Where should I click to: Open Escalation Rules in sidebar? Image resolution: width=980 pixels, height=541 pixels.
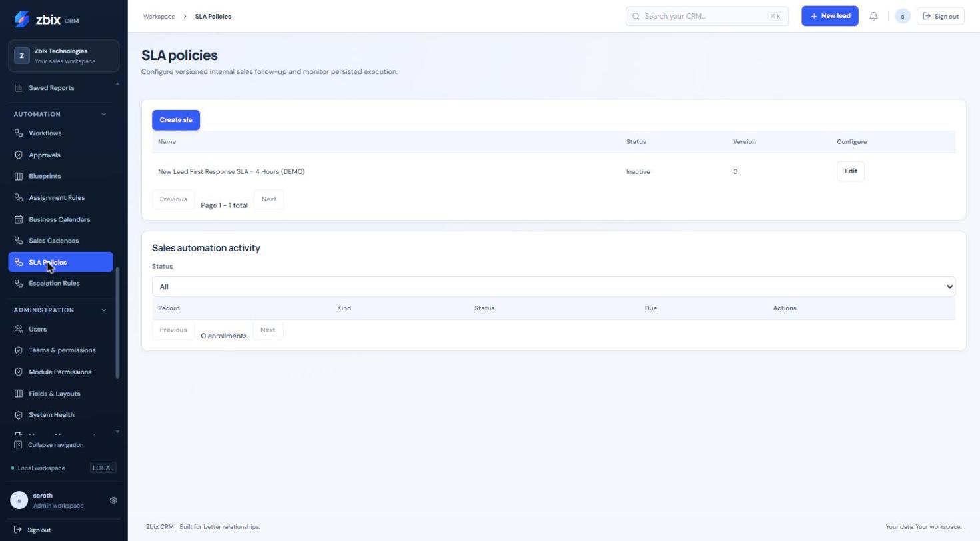61,283
